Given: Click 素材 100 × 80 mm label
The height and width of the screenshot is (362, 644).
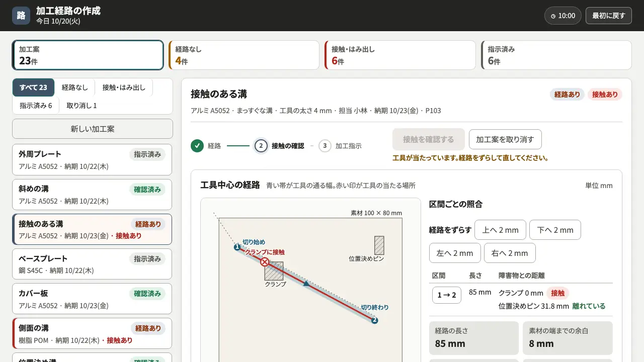Looking at the screenshot, I should 376,213.
